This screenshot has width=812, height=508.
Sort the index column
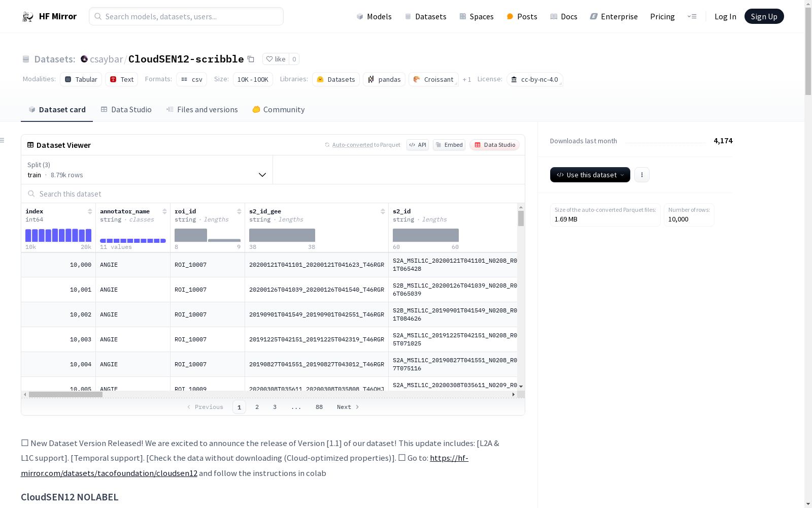(90, 211)
